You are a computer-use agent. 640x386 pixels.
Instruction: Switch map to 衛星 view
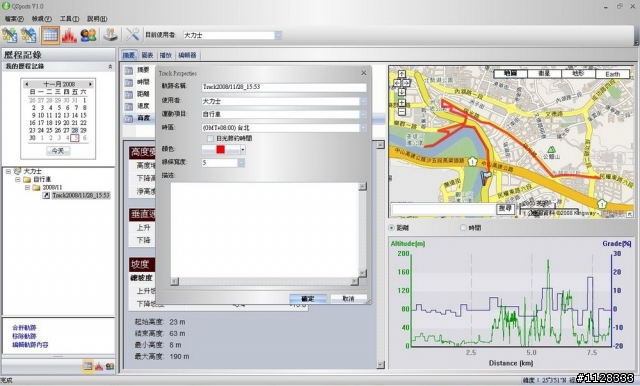[x=544, y=73]
